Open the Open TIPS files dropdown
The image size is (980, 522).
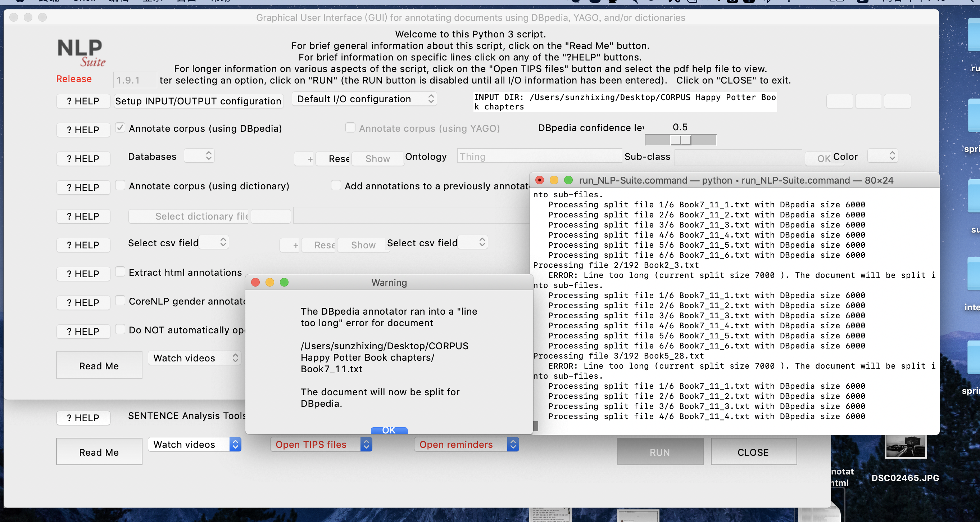coord(321,444)
